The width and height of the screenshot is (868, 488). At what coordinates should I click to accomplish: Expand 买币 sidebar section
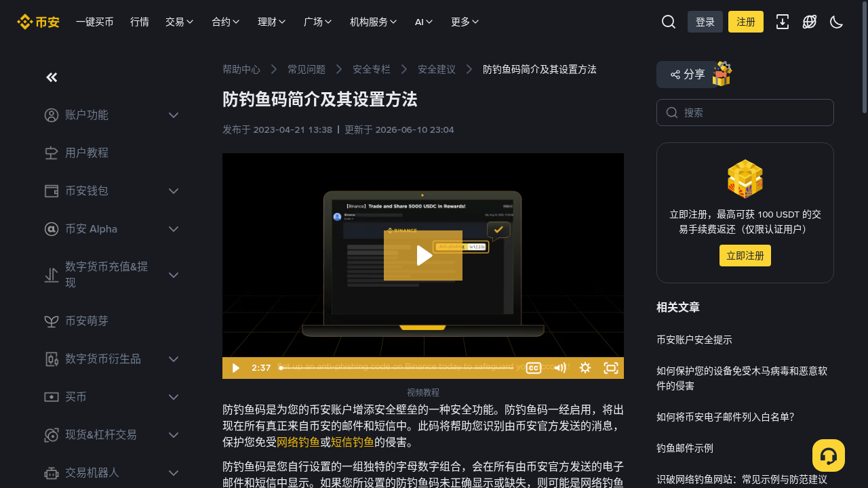tap(174, 397)
